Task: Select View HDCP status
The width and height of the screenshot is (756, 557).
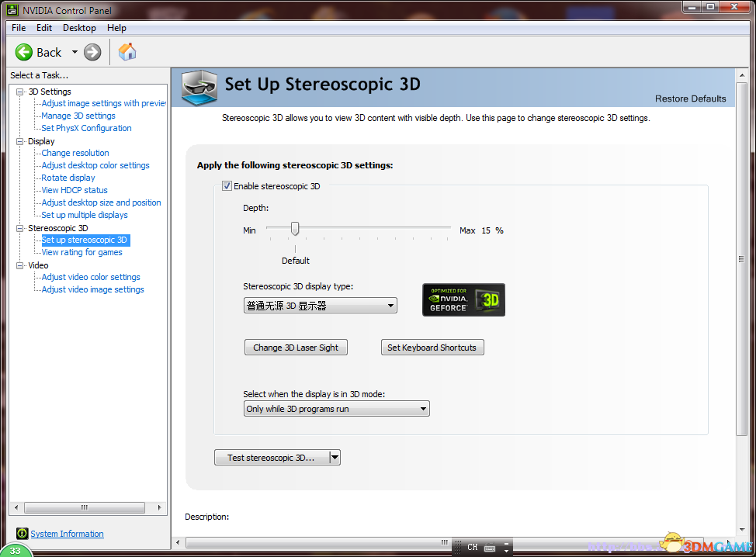Action: tap(75, 190)
